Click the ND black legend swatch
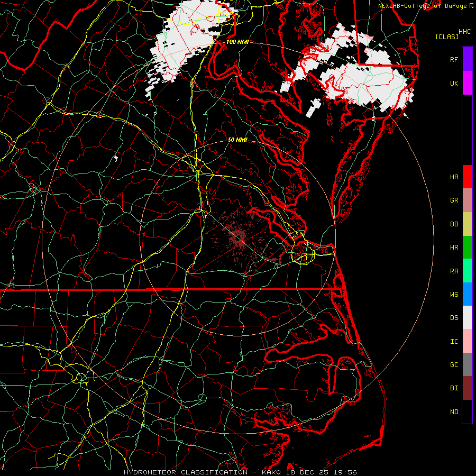476x476 pixels. pos(467,411)
